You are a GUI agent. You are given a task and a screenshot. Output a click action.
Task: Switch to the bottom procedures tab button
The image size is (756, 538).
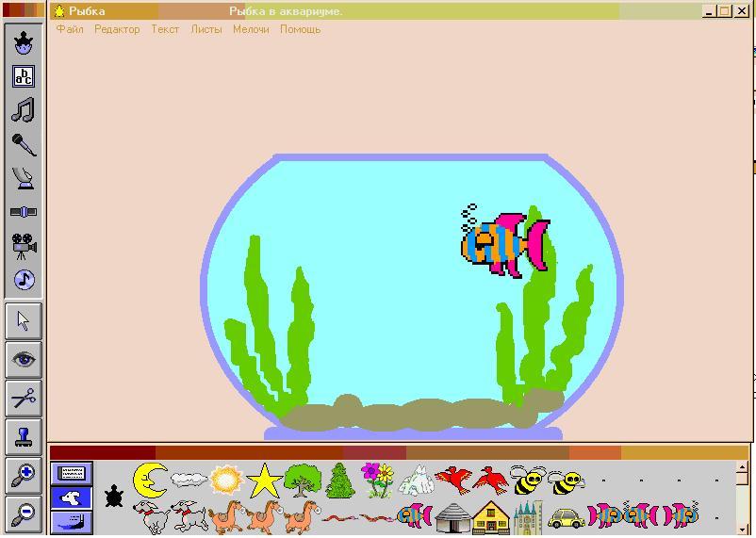pyautogui.click(x=72, y=523)
